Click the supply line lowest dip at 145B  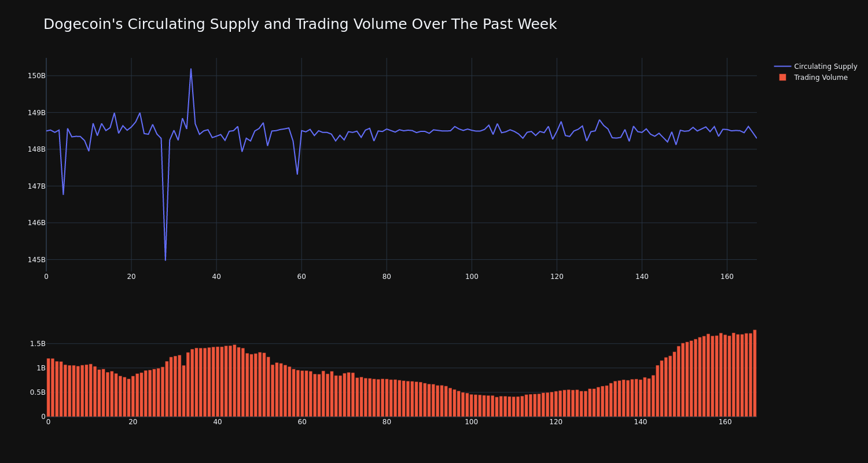click(x=165, y=260)
